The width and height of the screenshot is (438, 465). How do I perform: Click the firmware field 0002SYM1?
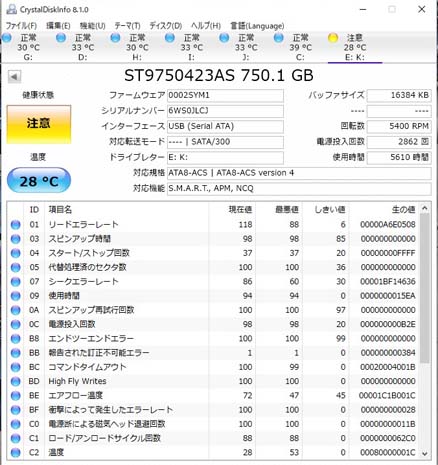(x=225, y=95)
